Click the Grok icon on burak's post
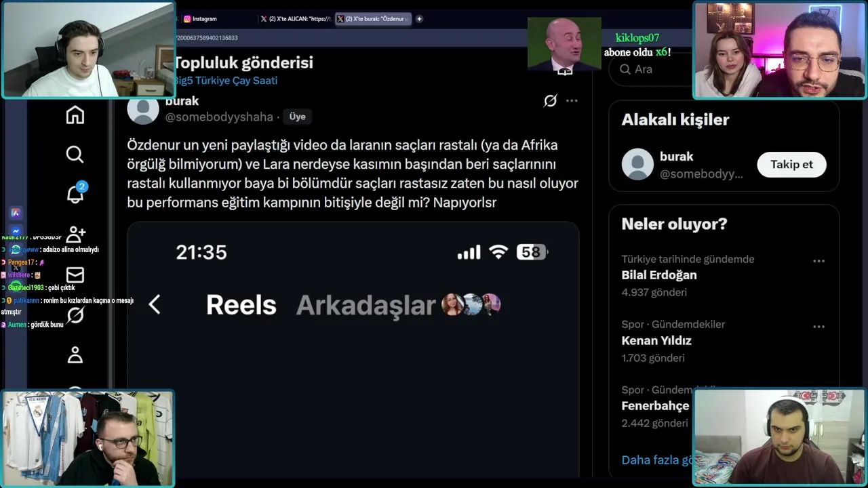Image resolution: width=868 pixels, height=488 pixels. point(550,101)
